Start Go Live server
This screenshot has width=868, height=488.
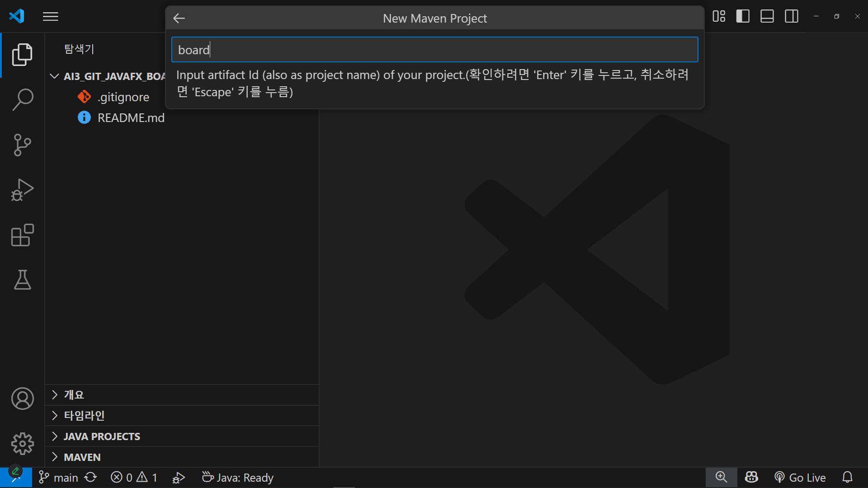click(800, 478)
